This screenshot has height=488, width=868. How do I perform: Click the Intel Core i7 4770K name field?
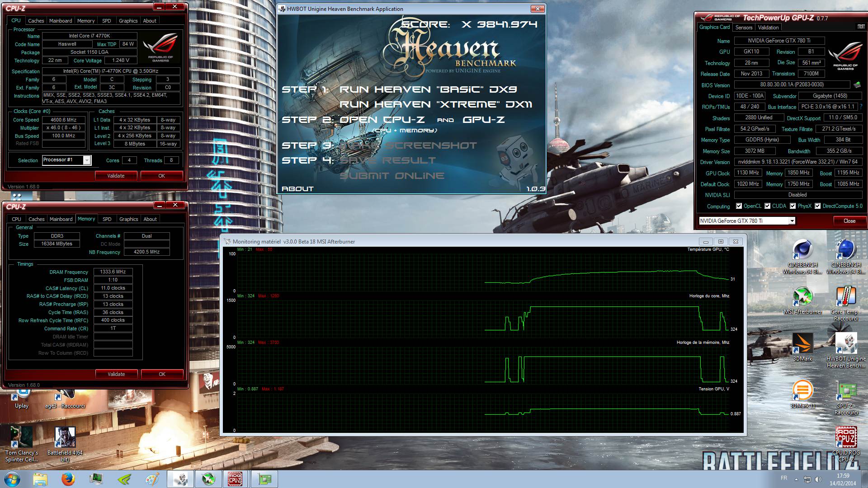[x=90, y=36]
